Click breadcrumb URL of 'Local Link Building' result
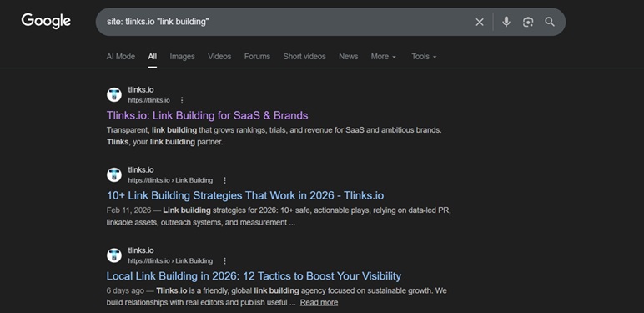Viewport: 644px width, 313px height. pos(170,261)
